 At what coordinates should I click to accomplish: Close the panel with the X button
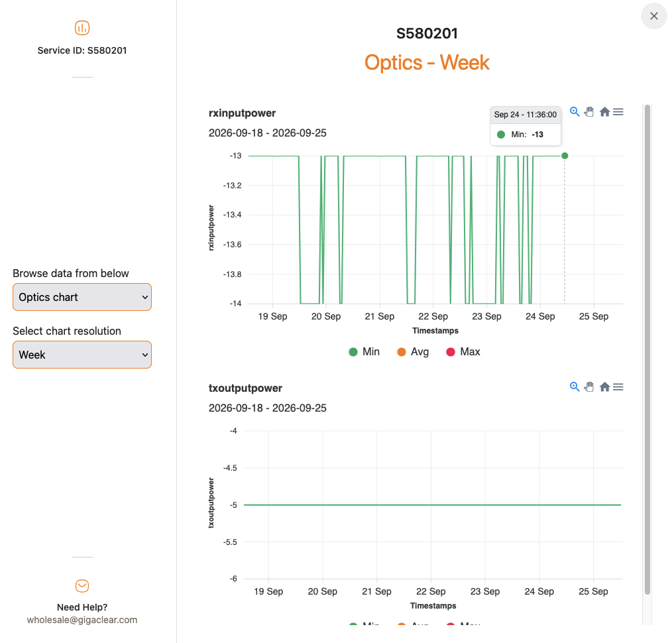(x=654, y=16)
